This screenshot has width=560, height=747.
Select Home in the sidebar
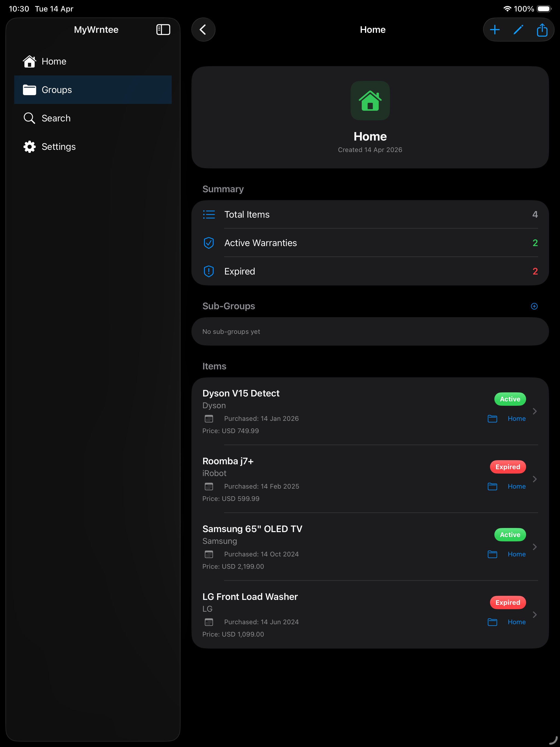[93, 62]
